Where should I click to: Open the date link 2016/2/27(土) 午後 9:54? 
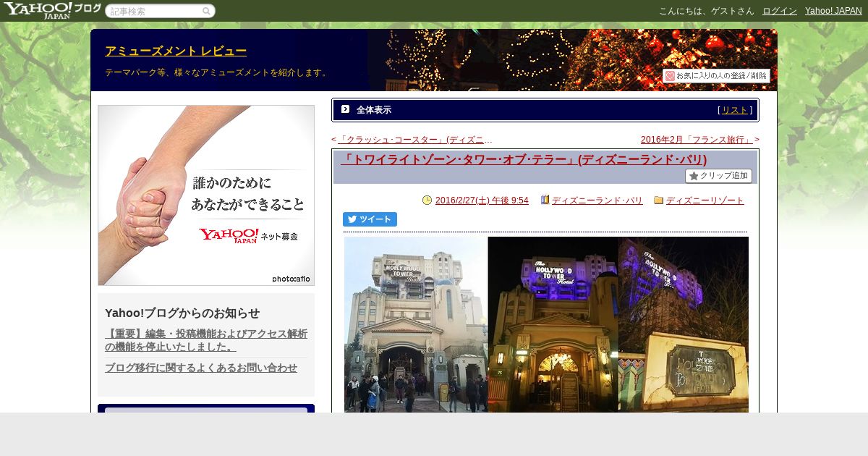coord(482,200)
